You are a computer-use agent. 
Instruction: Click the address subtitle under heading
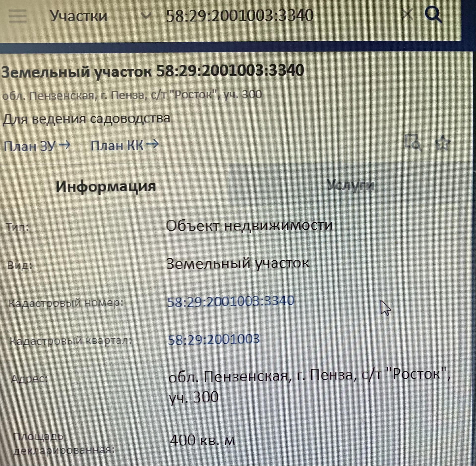pyautogui.click(x=132, y=95)
